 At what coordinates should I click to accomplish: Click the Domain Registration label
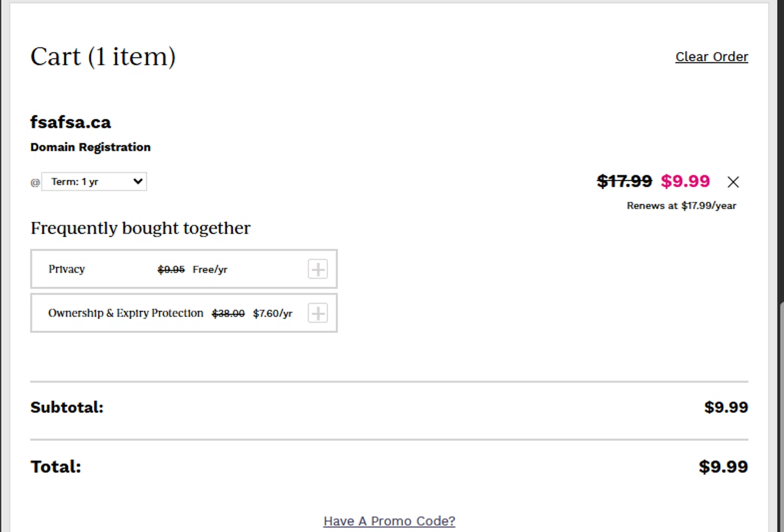[90, 147]
